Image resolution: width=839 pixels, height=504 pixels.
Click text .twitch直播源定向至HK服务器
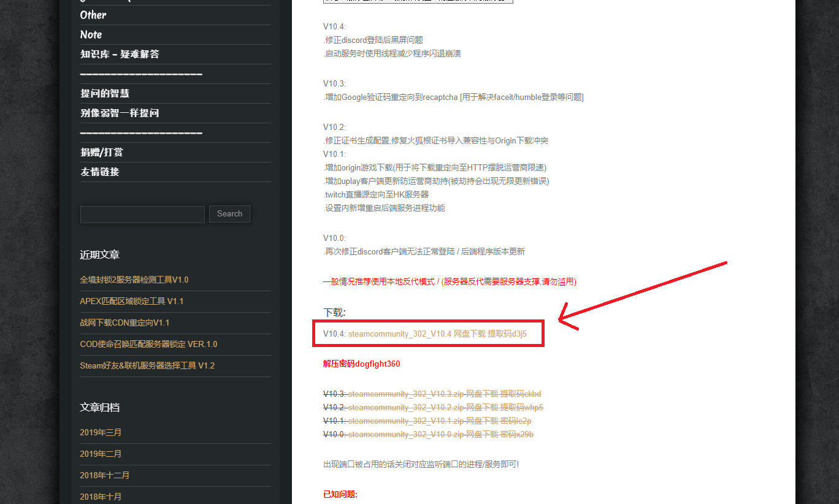[x=376, y=194]
